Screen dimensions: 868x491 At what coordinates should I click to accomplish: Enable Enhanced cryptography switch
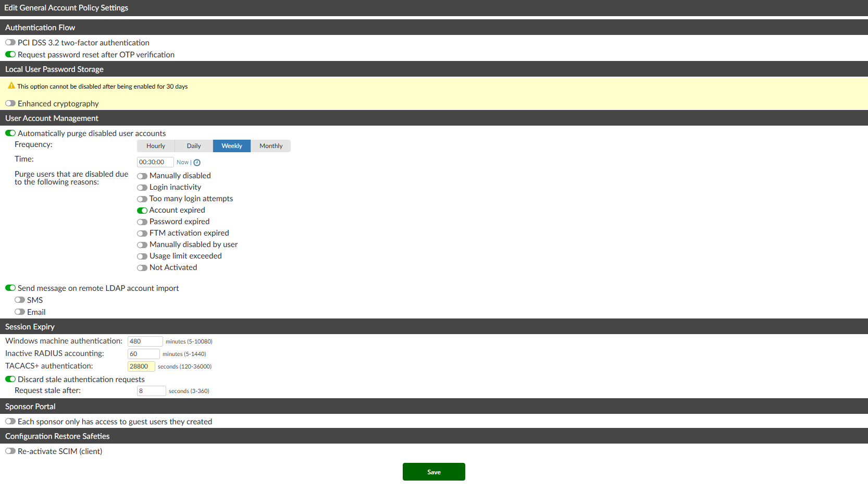tap(10, 104)
